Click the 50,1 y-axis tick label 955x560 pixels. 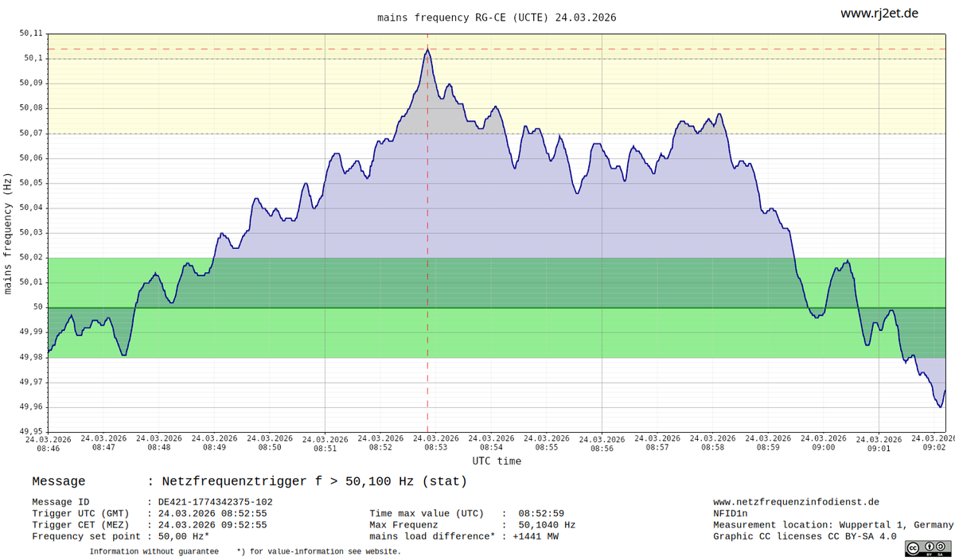tap(33, 58)
